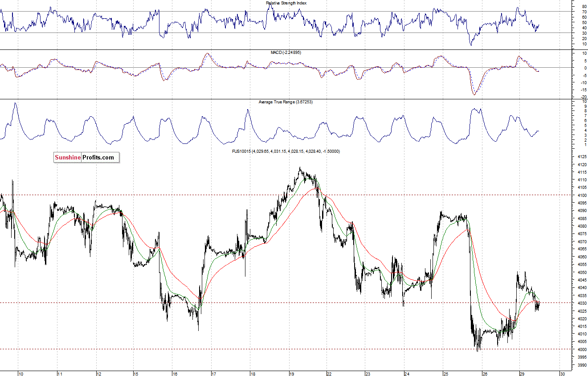Click date label 16 on time axis
The width and height of the screenshot is (588, 376).
(x=175, y=373)
